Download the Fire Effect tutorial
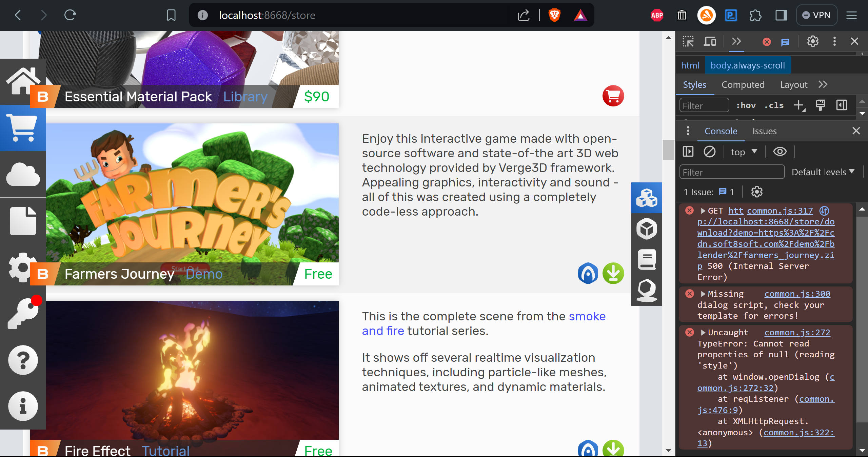The height and width of the screenshot is (457, 868). 613,449
